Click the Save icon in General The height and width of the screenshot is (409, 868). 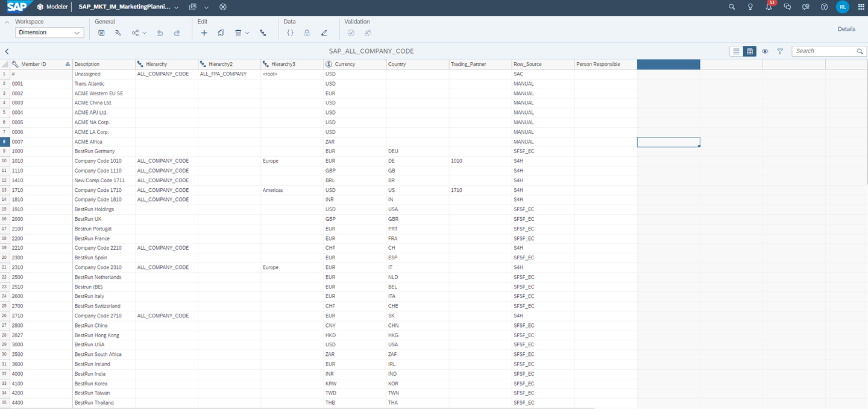point(101,33)
